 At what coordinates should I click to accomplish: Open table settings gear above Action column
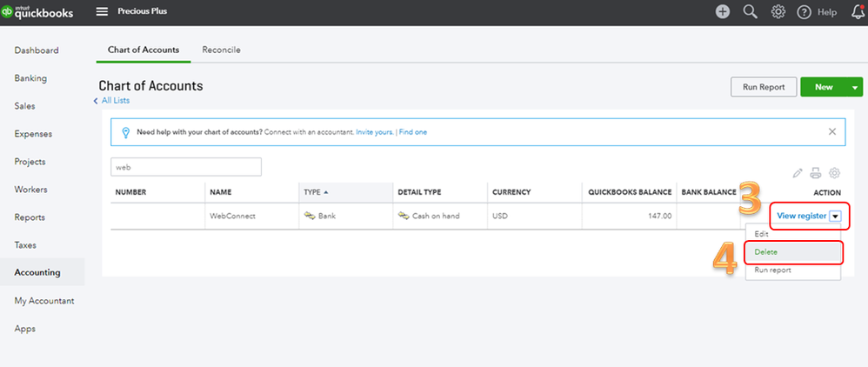click(834, 173)
